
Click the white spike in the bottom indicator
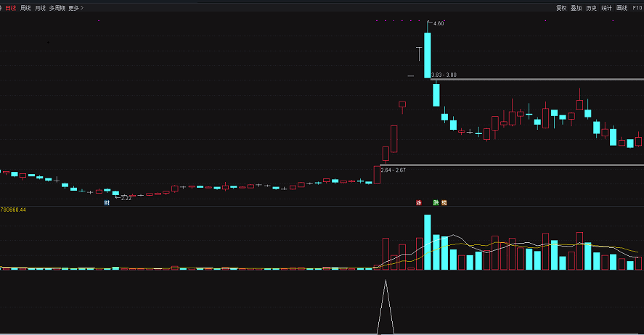[x=386, y=307]
